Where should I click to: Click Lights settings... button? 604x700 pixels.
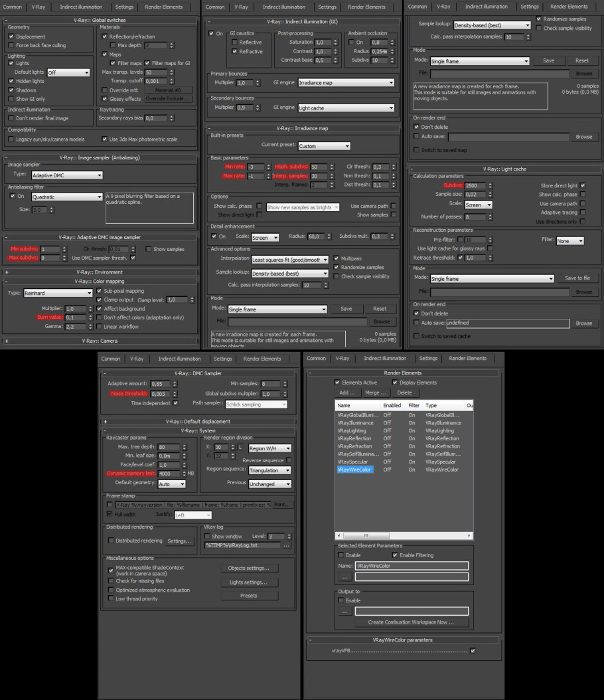point(249,582)
